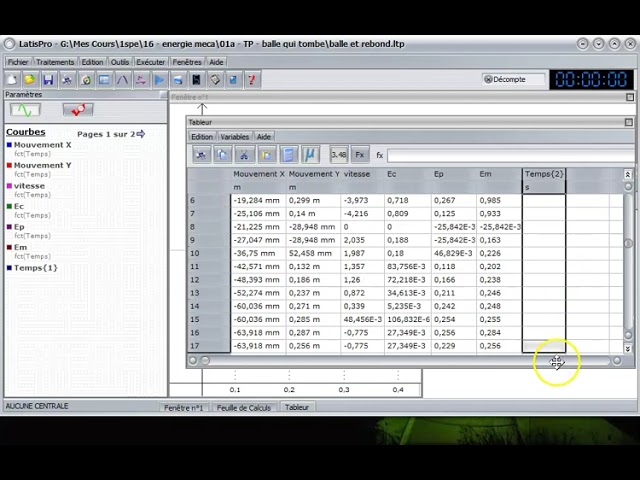Image resolution: width=640 pixels, height=480 pixels.
Task: Jump to table top with the double up arrows
Action: coord(628,175)
